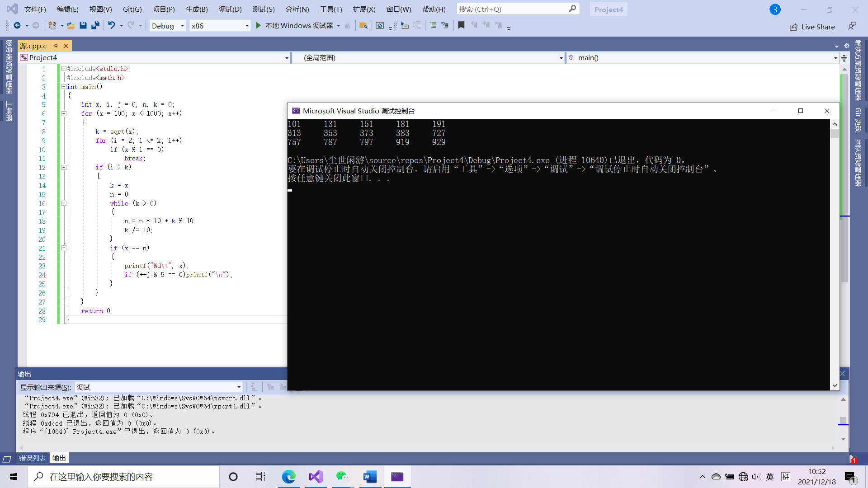Image resolution: width=868 pixels, height=488 pixels.
Task: Click the Save file toolbar icon
Action: tap(83, 26)
